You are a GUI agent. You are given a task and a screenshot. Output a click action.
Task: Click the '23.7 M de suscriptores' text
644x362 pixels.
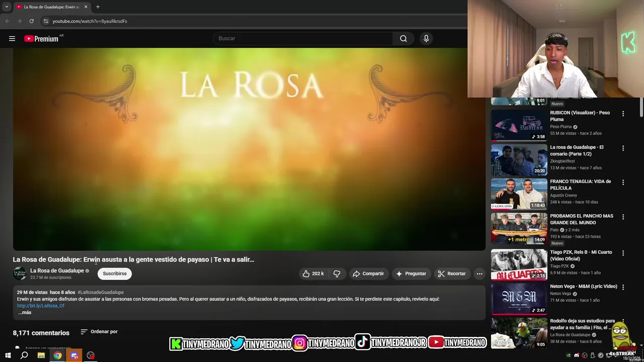click(x=51, y=278)
